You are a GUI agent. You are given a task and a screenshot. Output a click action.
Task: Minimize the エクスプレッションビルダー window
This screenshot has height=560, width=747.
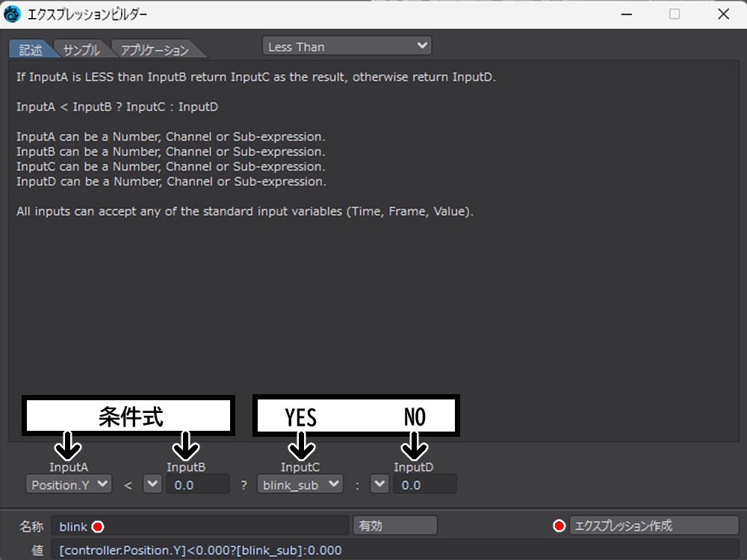coord(627,13)
